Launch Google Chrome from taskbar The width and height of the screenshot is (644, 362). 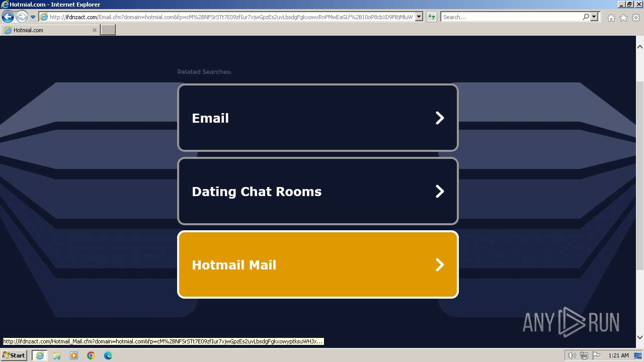(91, 355)
